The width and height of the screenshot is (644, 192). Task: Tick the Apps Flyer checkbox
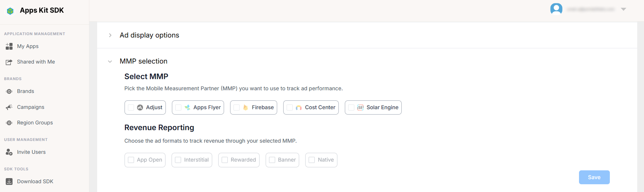(x=178, y=107)
